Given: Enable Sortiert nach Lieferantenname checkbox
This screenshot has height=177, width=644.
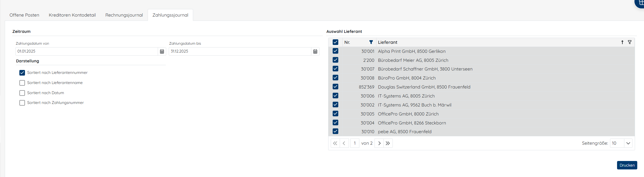Looking at the screenshot, I should click(x=22, y=83).
